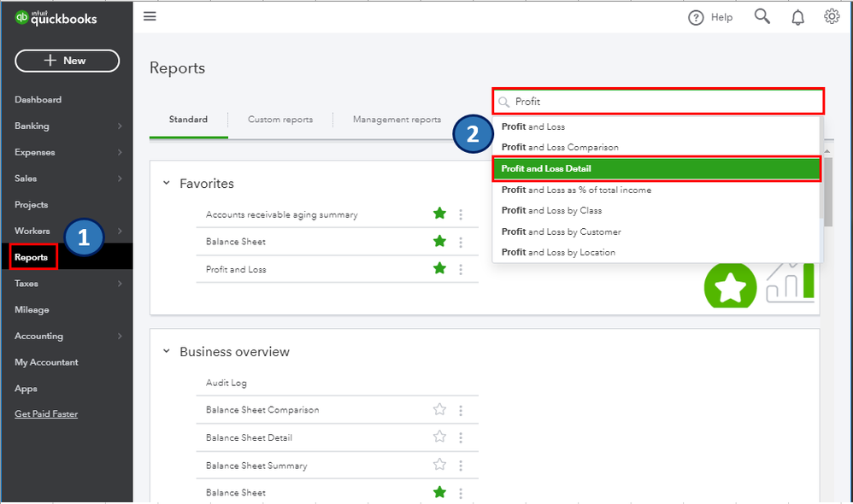The image size is (853, 504).
Task: Click the New button
Action: tap(67, 61)
